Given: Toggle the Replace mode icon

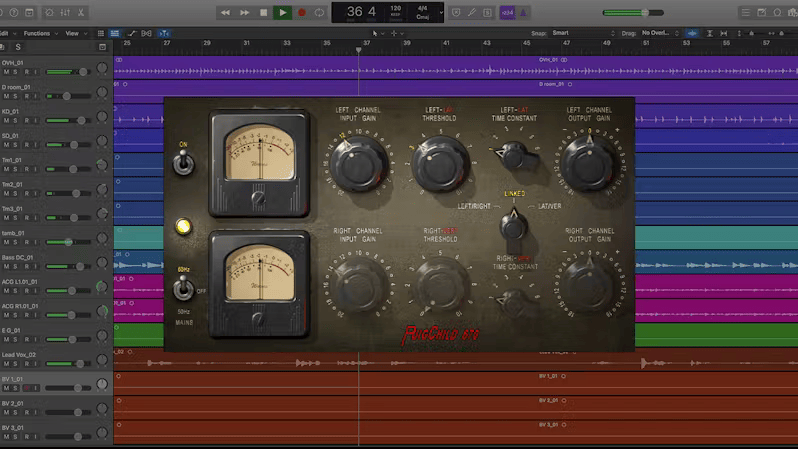Looking at the screenshot, I should (456, 13).
